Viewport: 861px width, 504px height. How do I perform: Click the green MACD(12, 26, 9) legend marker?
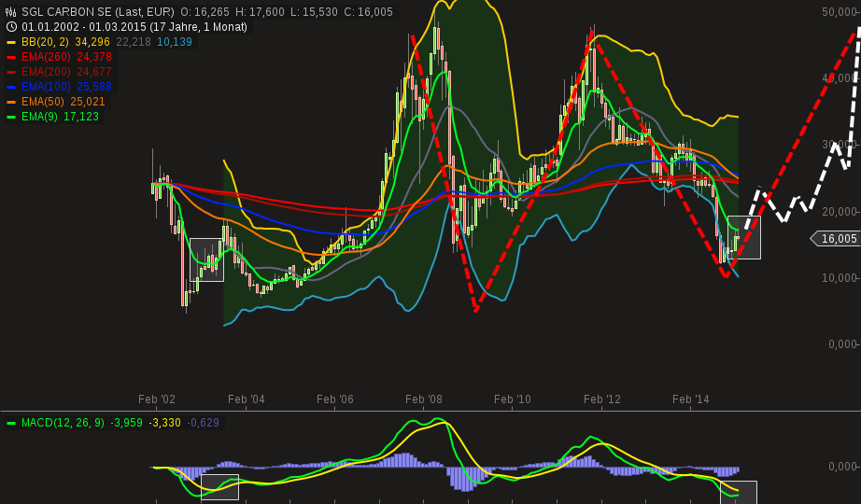click(11, 423)
